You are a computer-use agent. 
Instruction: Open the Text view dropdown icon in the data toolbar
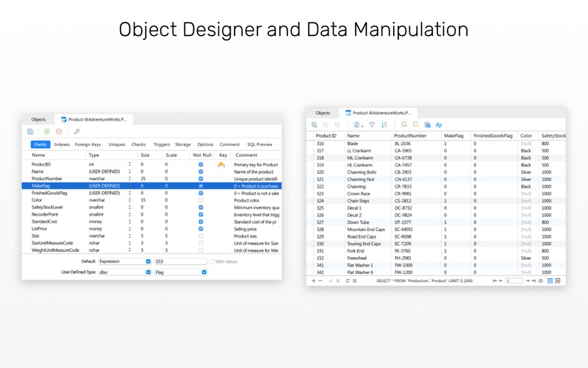[x=359, y=124]
